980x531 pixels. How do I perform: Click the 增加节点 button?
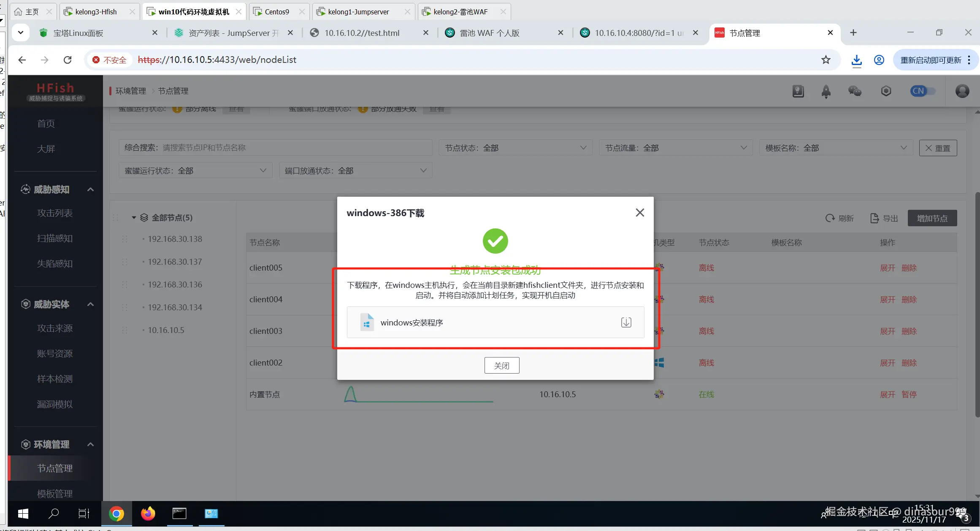pos(932,218)
